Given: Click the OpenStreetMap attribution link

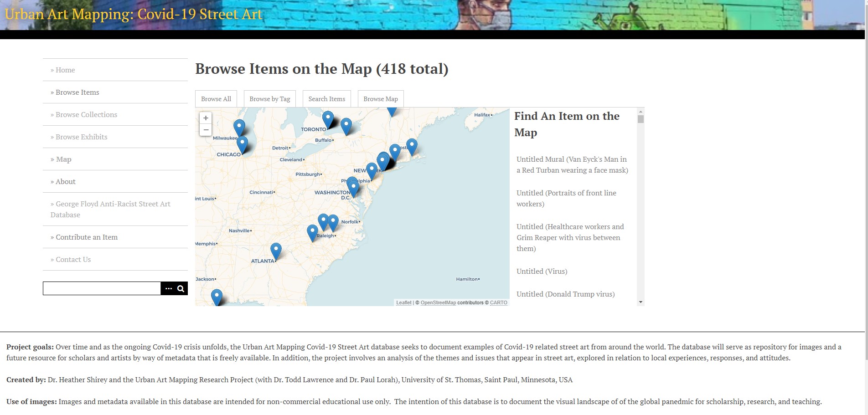Looking at the screenshot, I should [438, 302].
